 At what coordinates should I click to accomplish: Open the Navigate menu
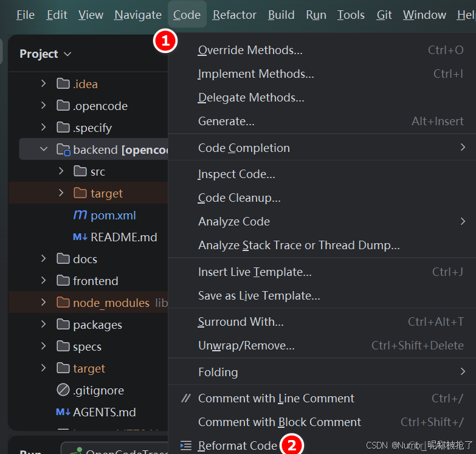pos(138,15)
